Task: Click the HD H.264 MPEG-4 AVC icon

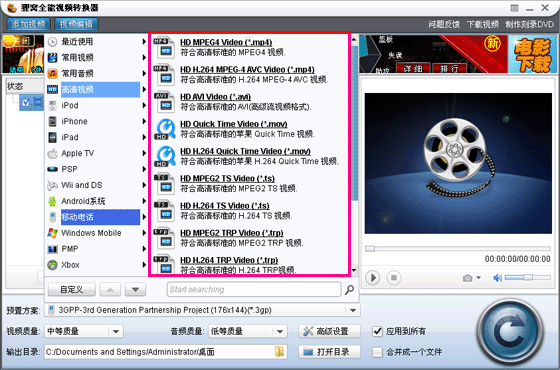Action: 165,75
